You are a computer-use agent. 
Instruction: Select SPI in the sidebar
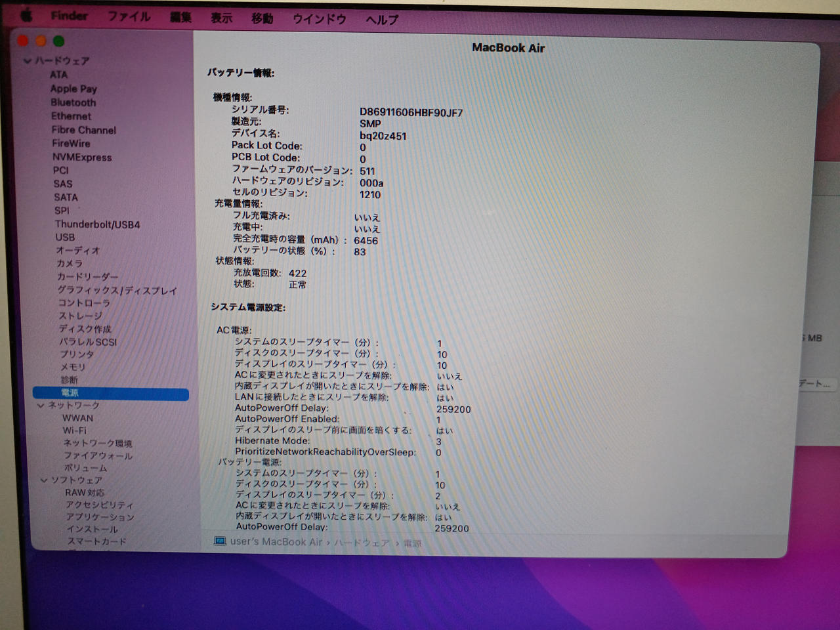[62, 211]
